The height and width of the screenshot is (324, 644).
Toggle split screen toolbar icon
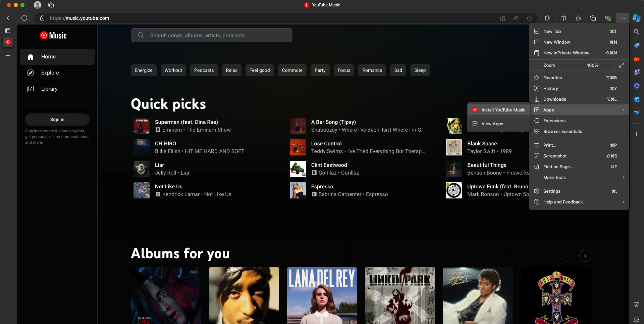point(563,18)
